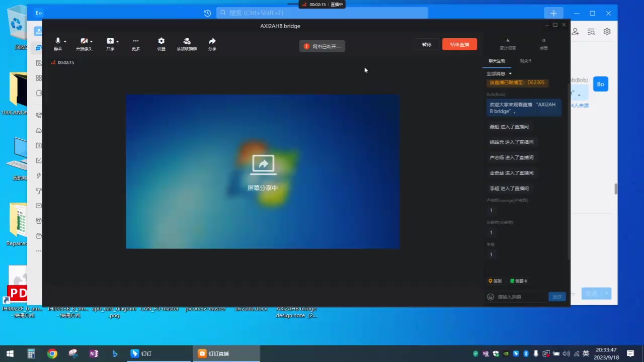Viewport: 644px width, 362px height.
Task: Open DingTalk chat settings gear
Action: coord(607,32)
